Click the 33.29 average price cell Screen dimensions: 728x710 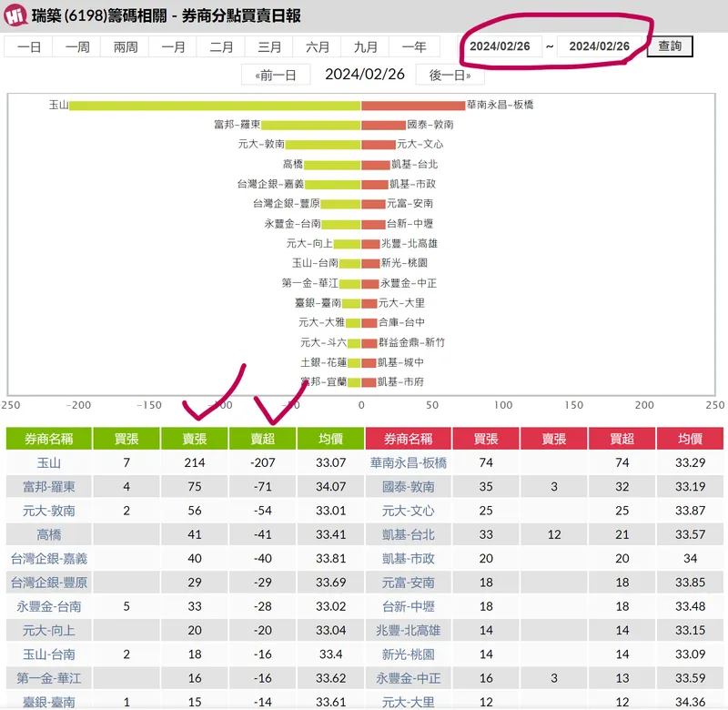pos(690,463)
